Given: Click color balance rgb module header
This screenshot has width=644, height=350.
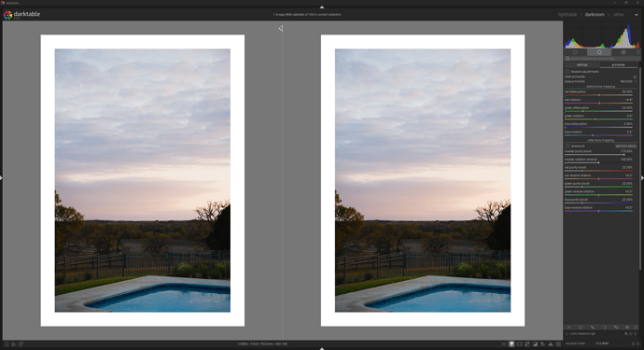Looking at the screenshot, I should 602,334.
